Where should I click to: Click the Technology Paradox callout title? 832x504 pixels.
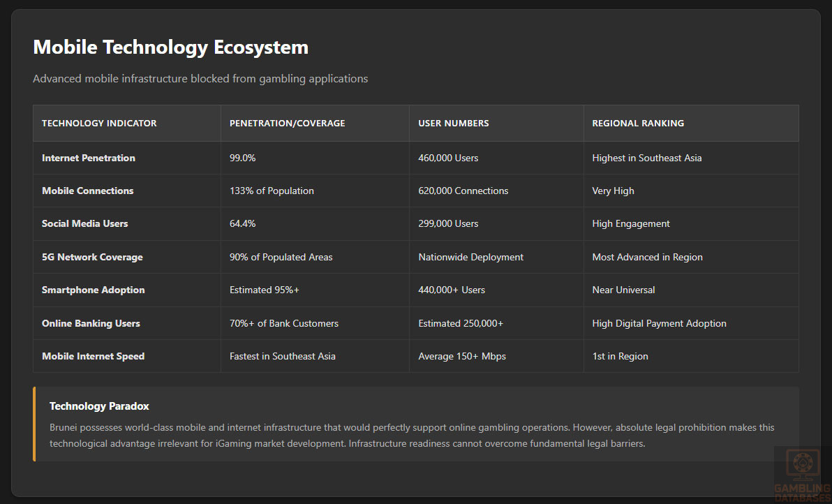(x=99, y=406)
